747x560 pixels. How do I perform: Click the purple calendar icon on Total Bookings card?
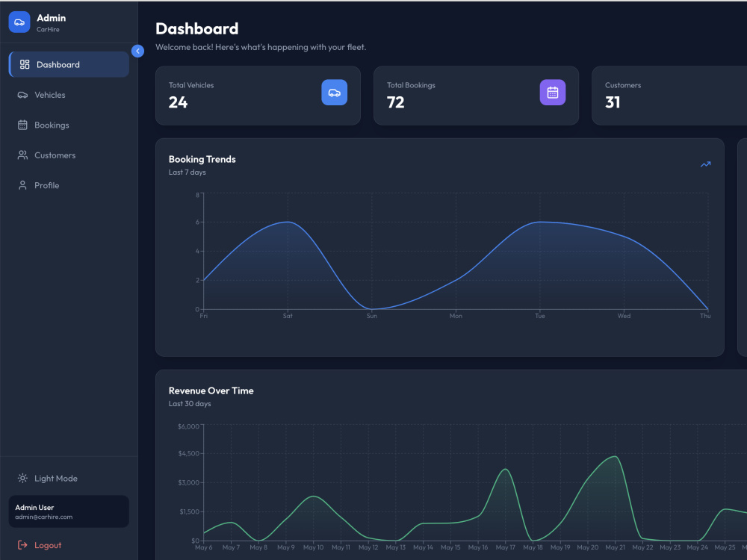(553, 93)
